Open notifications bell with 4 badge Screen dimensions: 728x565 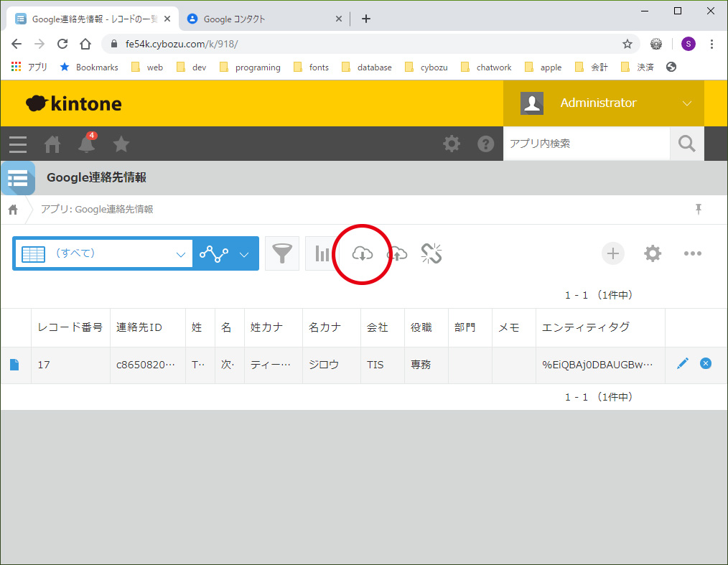(86, 144)
